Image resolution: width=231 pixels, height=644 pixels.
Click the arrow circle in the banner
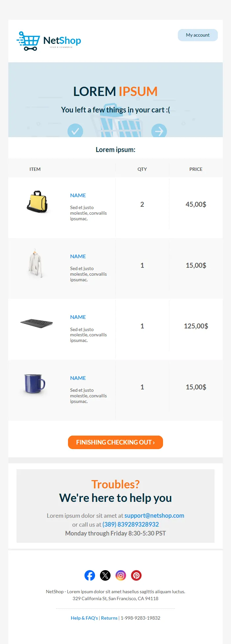(159, 131)
